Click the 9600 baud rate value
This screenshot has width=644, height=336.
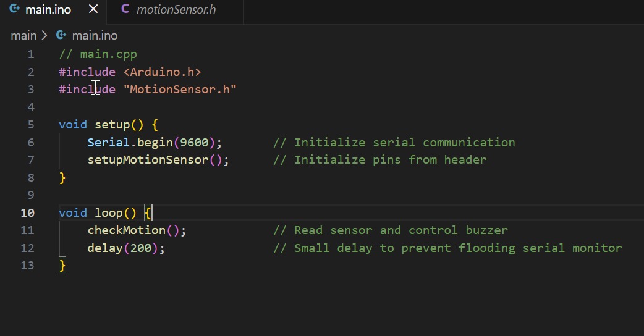pyautogui.click(x=194, y=143)
